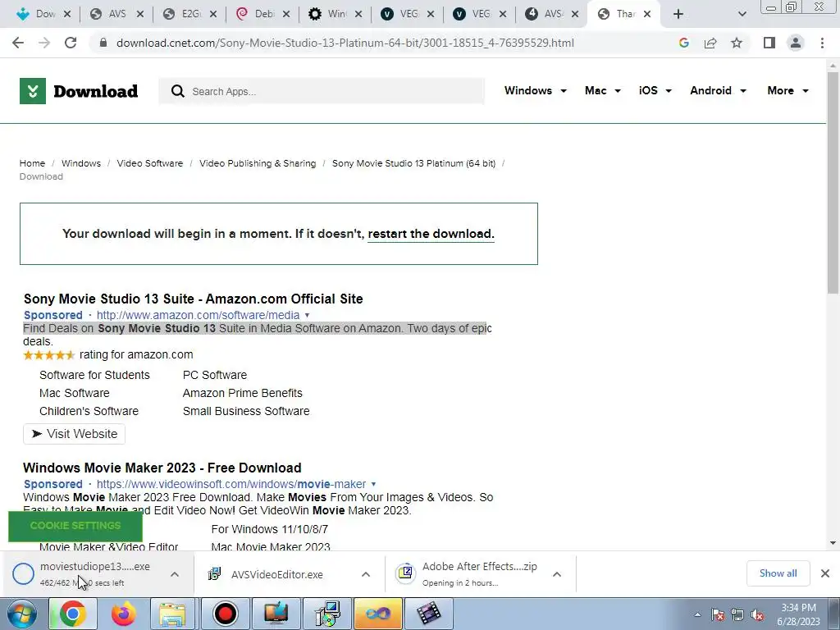Click the search magnifier icon

point(178,91)
